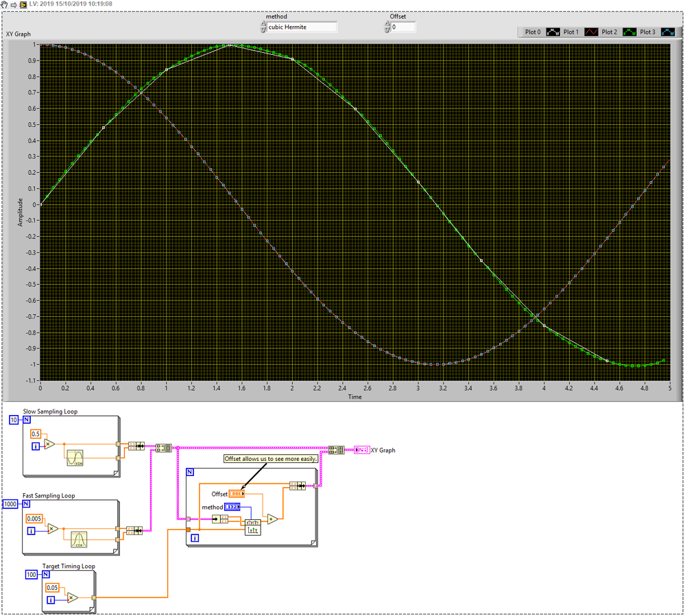Click the constant 1000 wired to Fast Sampling Loop
This screenshot has height=616, width=685.
point(10,504)
